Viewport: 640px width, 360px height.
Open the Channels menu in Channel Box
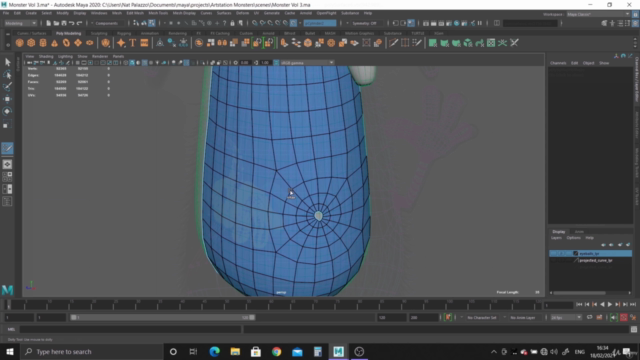(558, 63)
